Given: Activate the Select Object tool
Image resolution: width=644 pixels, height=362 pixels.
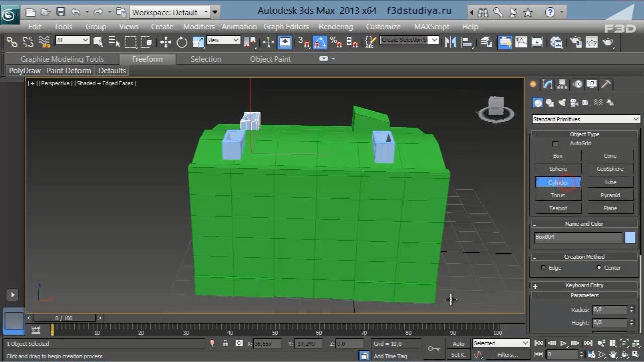Looking at the screenshot, I should pos(98,42).
